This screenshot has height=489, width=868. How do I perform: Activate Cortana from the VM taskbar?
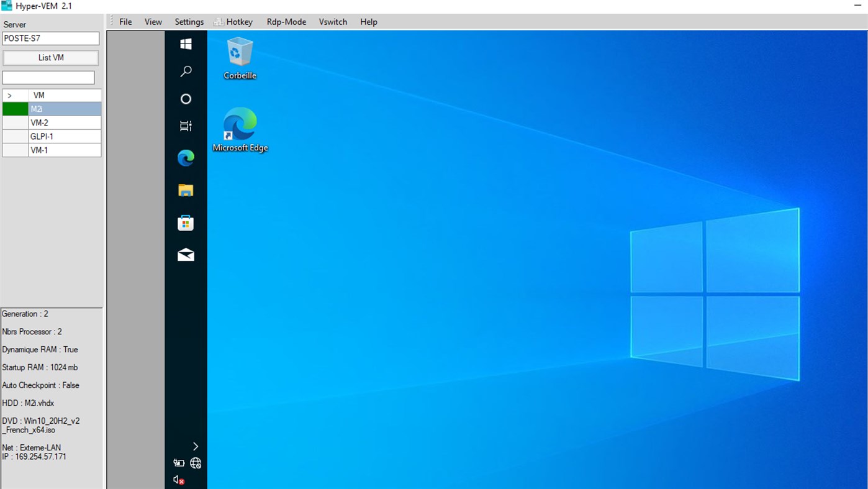pos(185,98)
